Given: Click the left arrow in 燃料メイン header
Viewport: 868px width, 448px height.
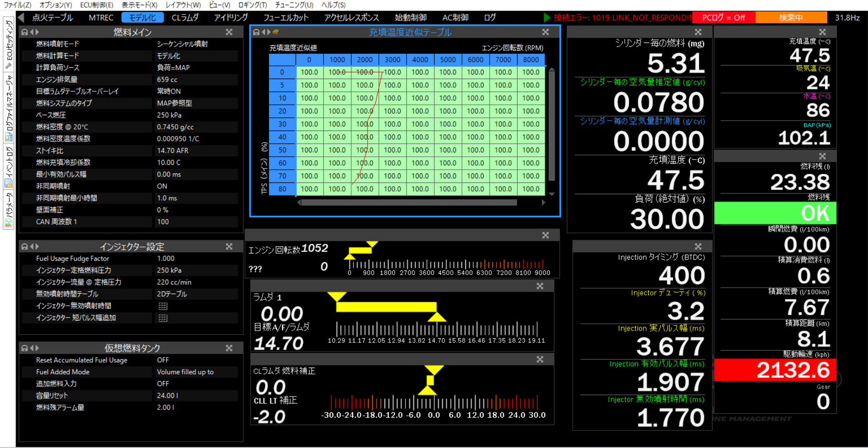Looking at the screenshot, I should pyautogui.click(x=32, y=33).
